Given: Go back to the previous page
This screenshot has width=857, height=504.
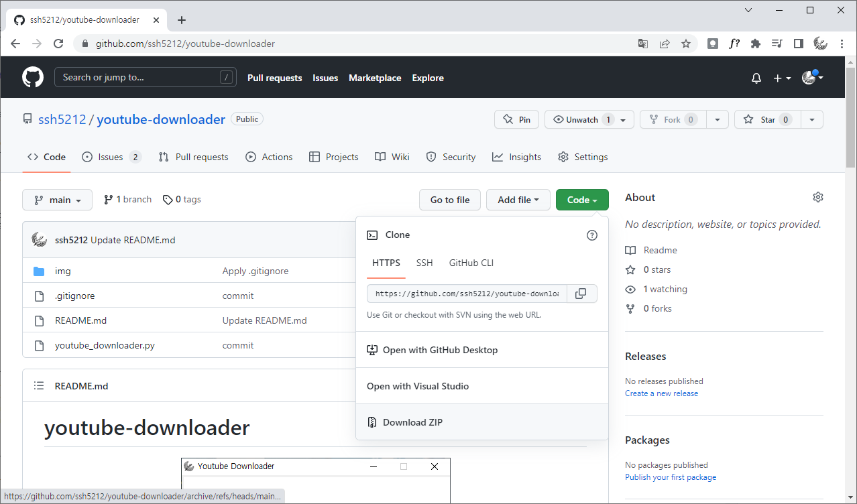Looking at the screenshot, I should tap(15, 44).
